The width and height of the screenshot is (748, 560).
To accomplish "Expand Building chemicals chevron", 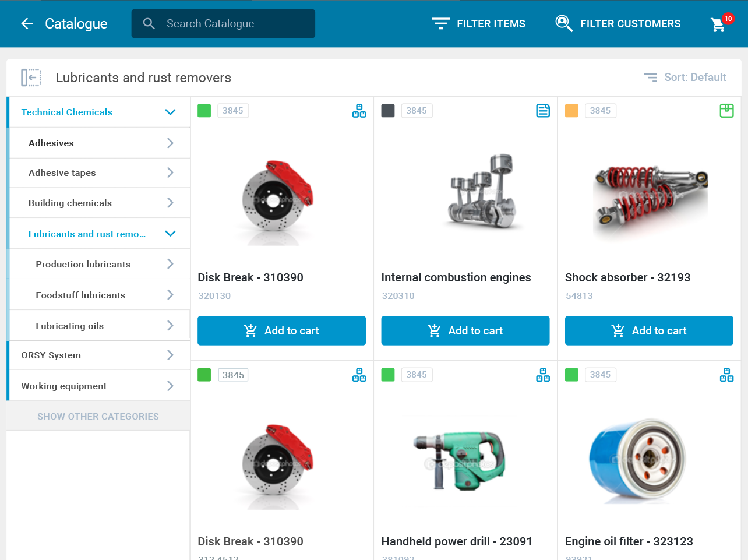I will coord(170,203).
